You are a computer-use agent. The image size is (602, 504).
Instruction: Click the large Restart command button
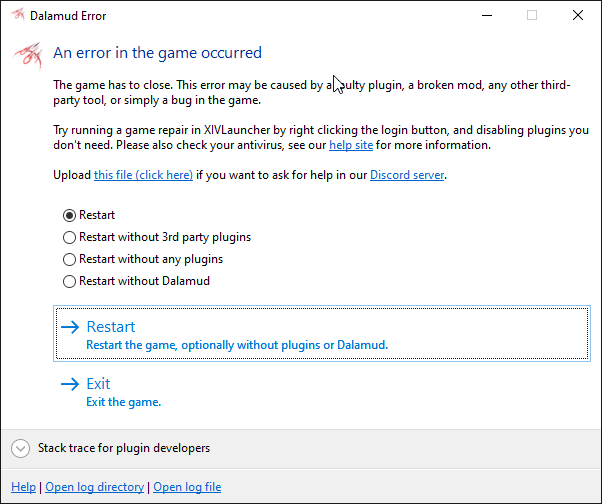[x=322, y=334]
